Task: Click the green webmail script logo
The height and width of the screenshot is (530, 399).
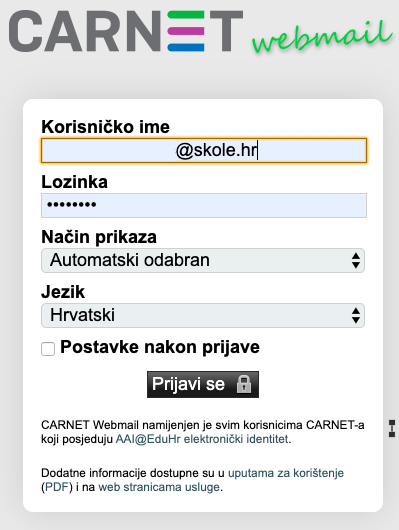Action: 322,37
